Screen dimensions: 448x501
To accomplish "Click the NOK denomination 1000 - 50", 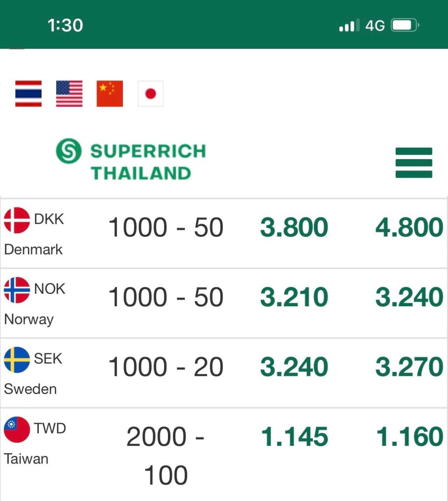I will click(x=165, y=298).
